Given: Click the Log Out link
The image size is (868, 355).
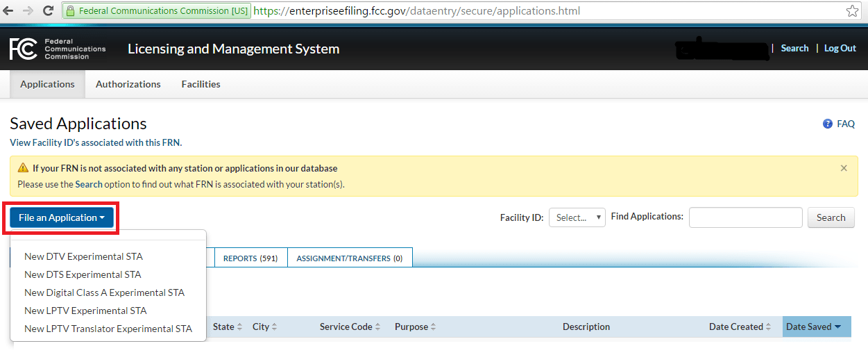Looking at the screenshot, I should [x=840, y=49].
